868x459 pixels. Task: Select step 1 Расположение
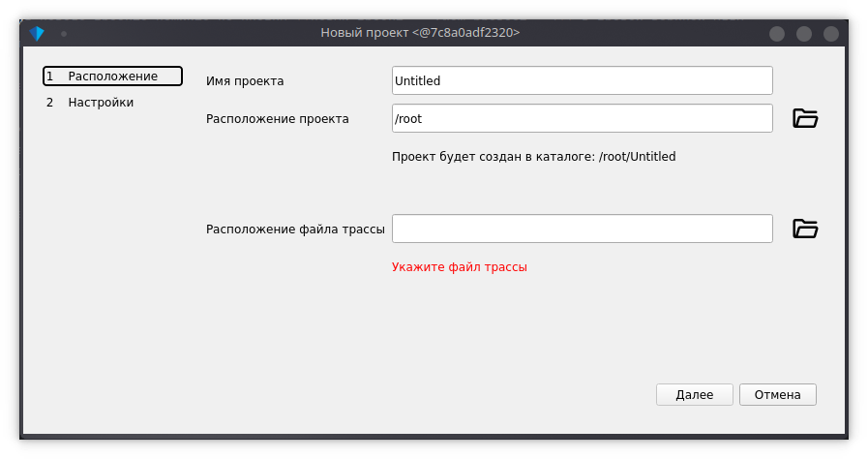112,76
